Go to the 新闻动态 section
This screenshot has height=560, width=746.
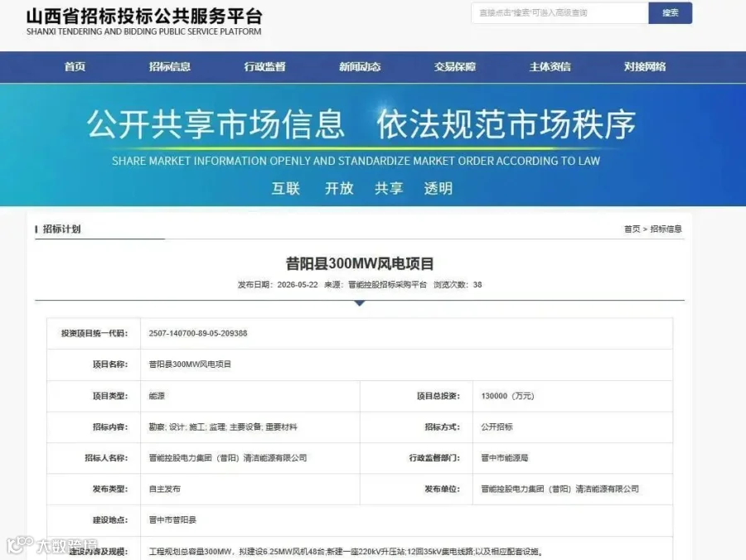pyautogui.click(x=360, y=66)
